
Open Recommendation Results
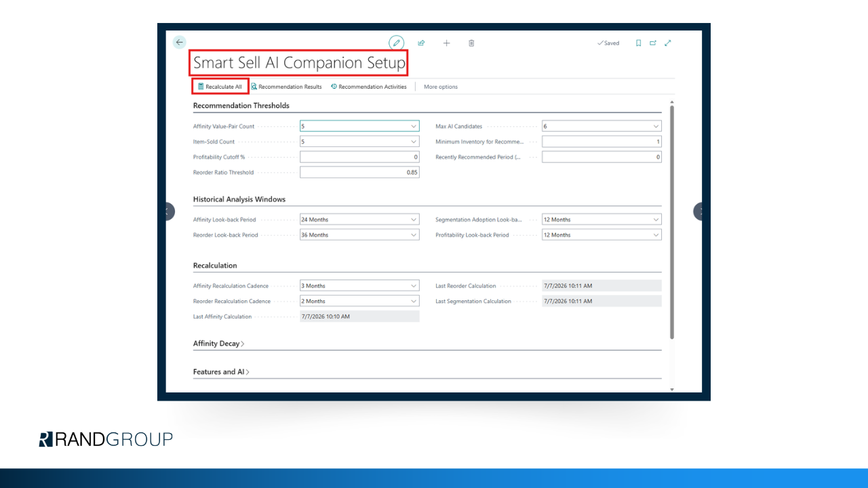click(x=286, y=87)
